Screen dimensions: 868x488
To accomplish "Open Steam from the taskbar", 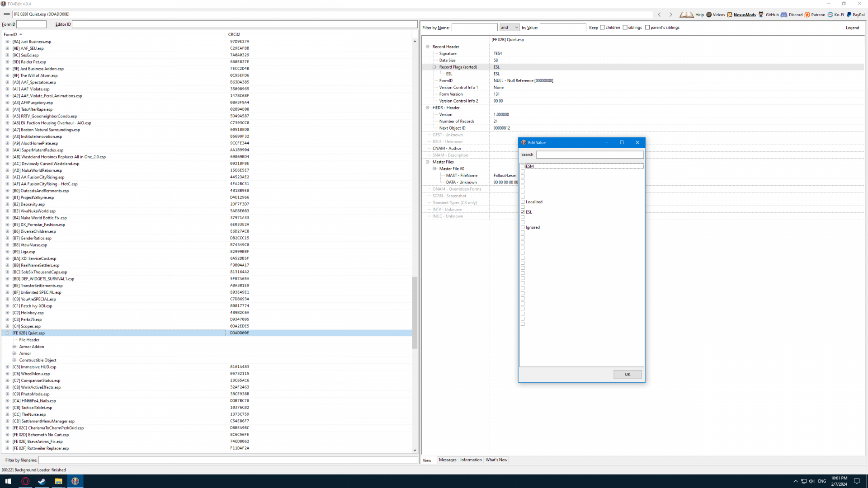I will point(42,481).
